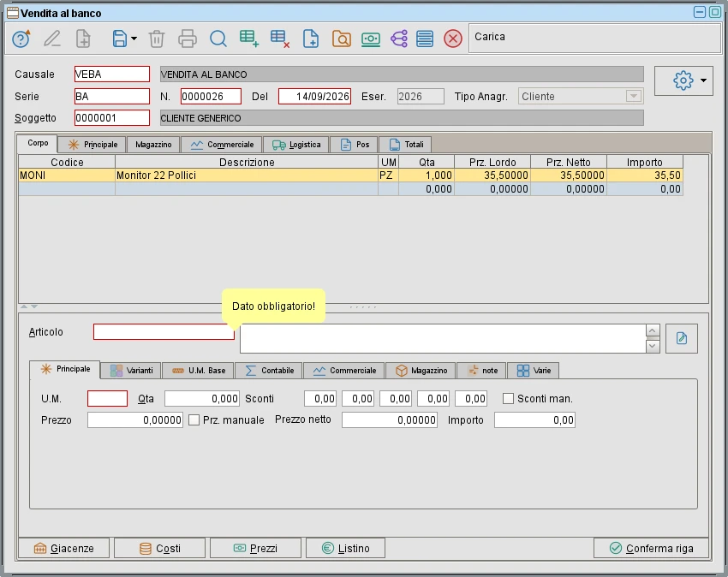
Task: Click the Del date field
Action: (314, 96)
